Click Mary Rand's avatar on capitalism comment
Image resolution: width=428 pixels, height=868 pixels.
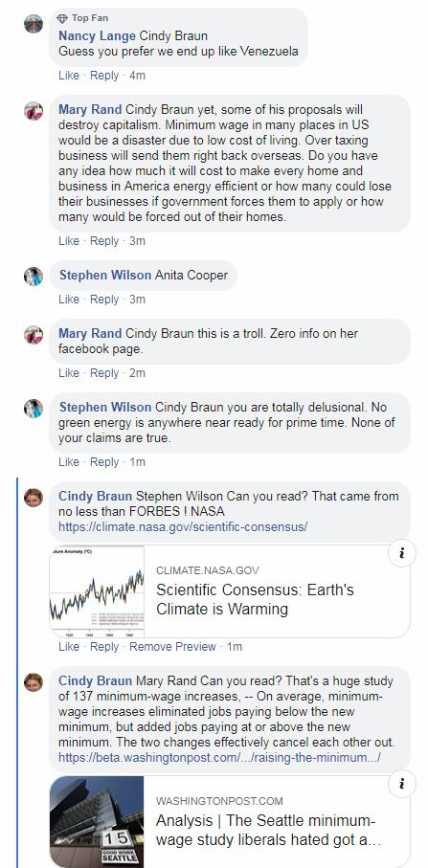34,111
